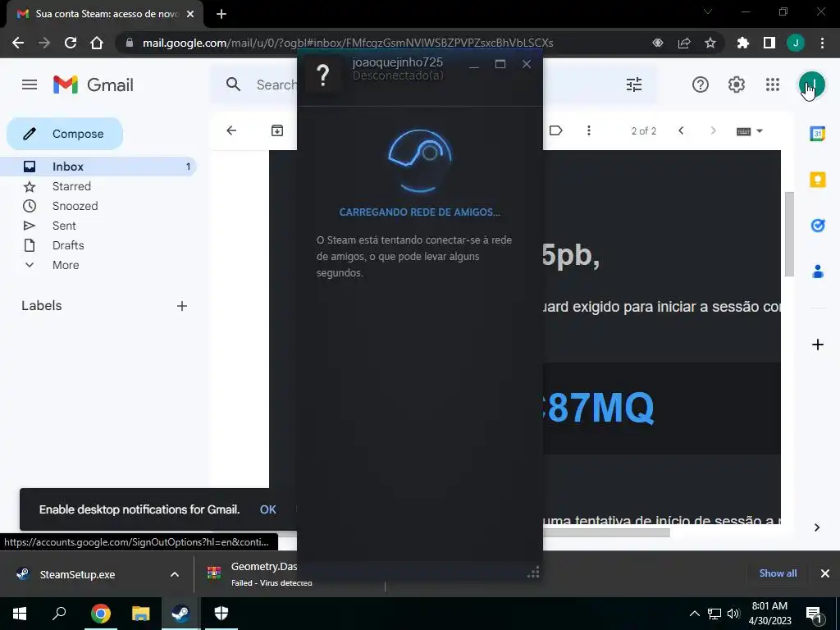This screenshot has width=840, height=630.
Task: Click the search magnifier icon in Gmail
Action: coord(233,84)
